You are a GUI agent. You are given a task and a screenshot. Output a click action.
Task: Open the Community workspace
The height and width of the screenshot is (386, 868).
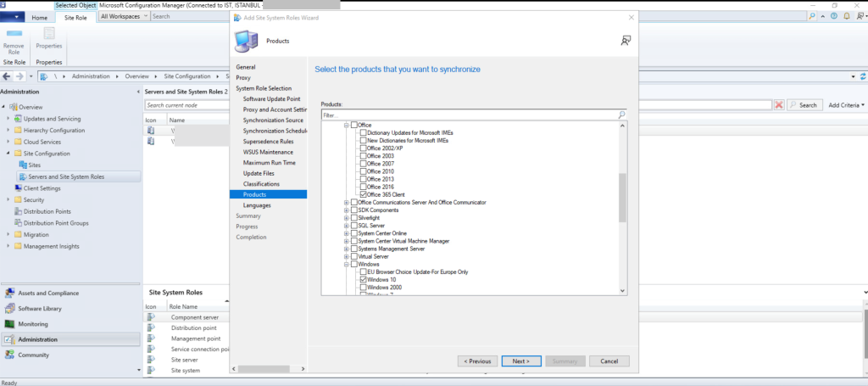(x=33, y=355)
